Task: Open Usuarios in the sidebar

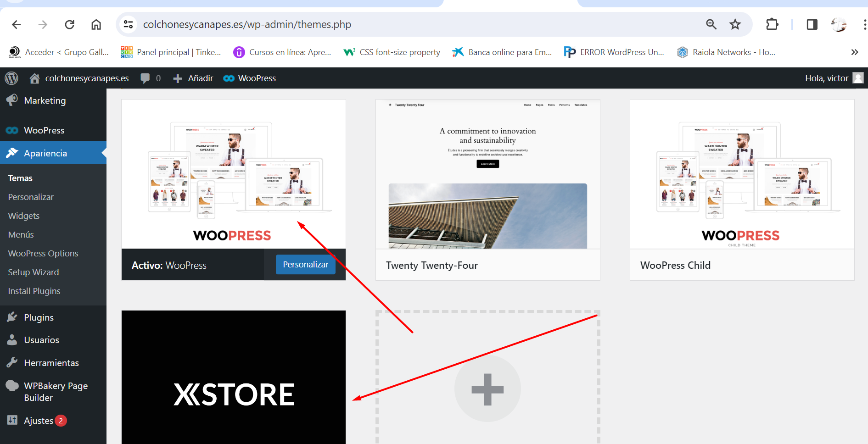Action: 53,340
